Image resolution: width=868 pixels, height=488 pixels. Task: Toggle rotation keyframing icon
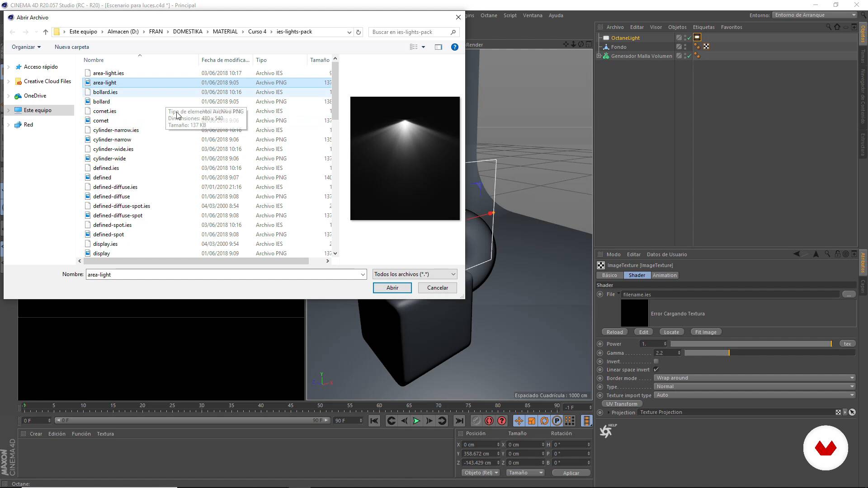(544, 421)
